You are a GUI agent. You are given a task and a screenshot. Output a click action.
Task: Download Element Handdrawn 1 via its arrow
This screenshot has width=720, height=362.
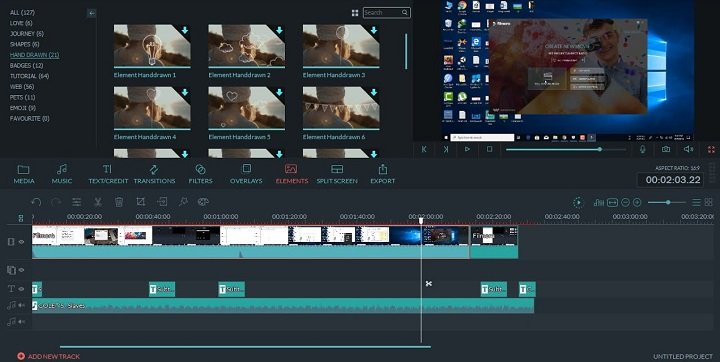(x=185, y=30)
